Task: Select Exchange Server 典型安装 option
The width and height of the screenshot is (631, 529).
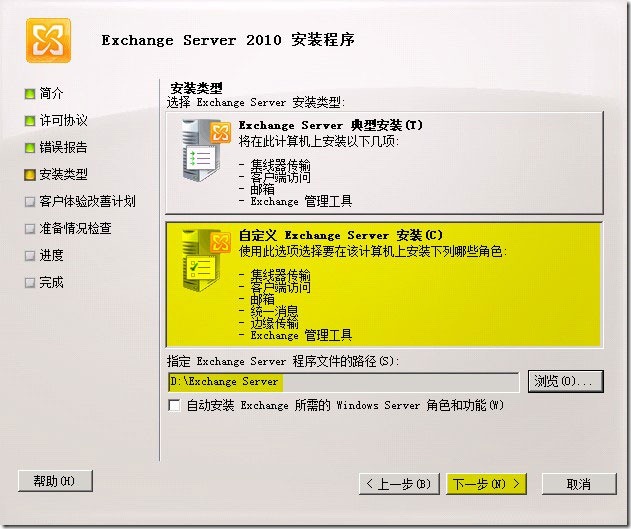Action: (x=384, y=163)
